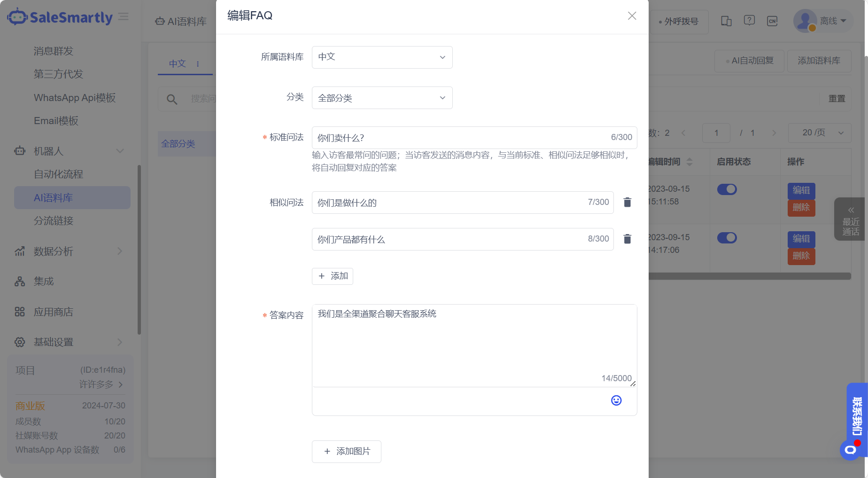
Task: Open the 基础设置 settings gear icon
Action: (19, 342)
